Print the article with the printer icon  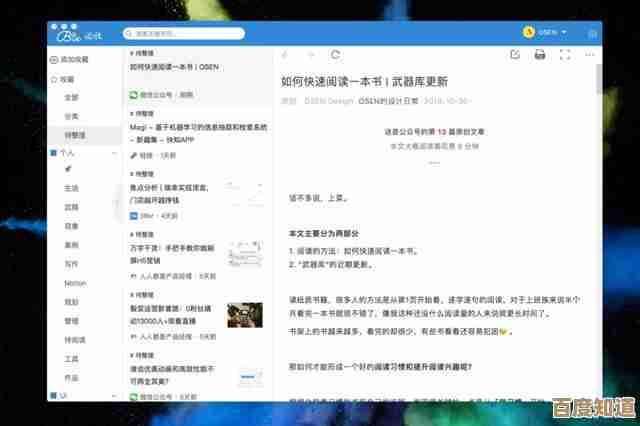point(540,54)
